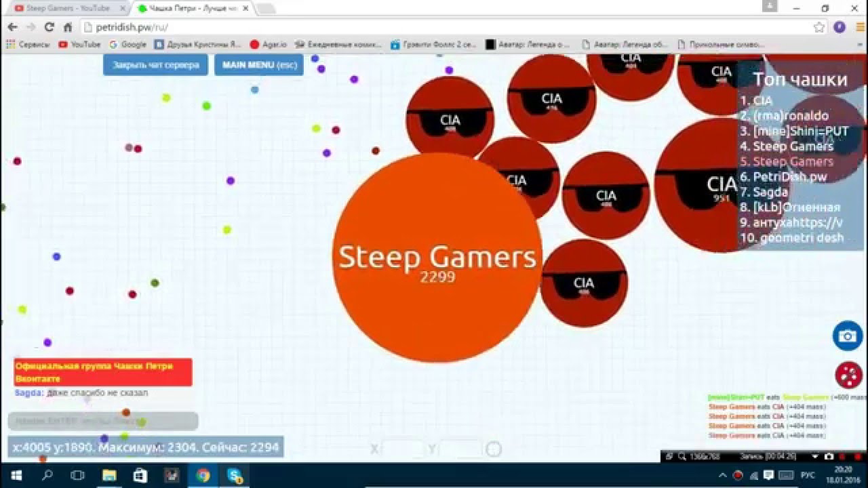Open Skype from the taskbar
This screenshot has width=868, height=488.
point(235,475)
